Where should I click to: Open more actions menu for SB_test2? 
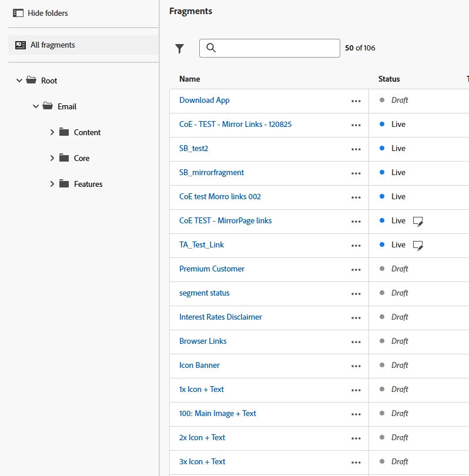[x=356, y=149]
